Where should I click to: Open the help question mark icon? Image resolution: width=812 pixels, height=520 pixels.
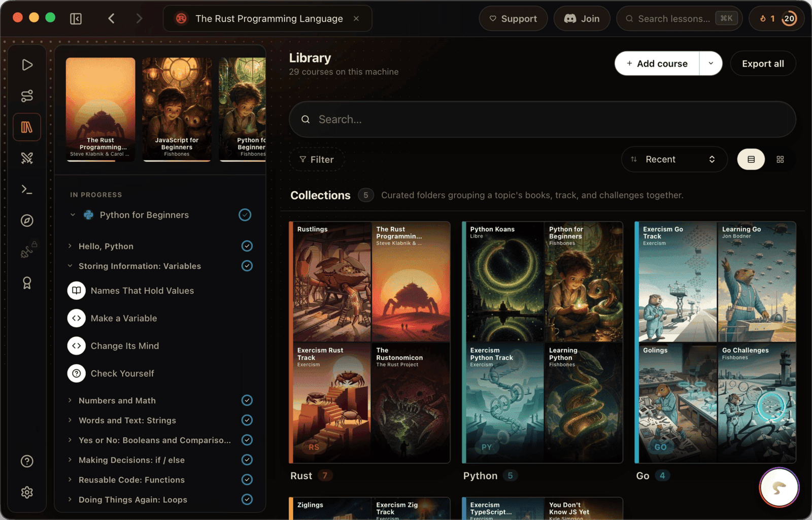27,461
